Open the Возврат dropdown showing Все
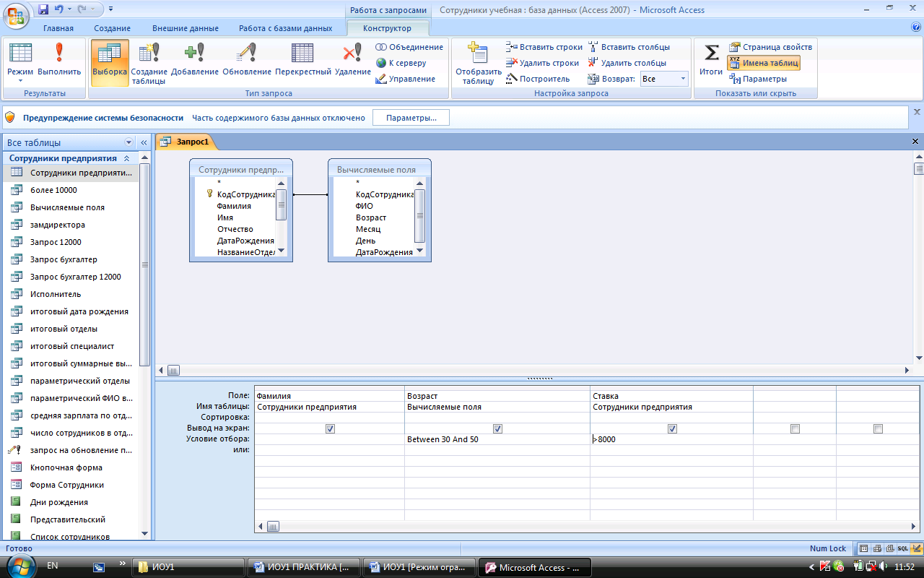924x578 pixels. tap(664, 79)
